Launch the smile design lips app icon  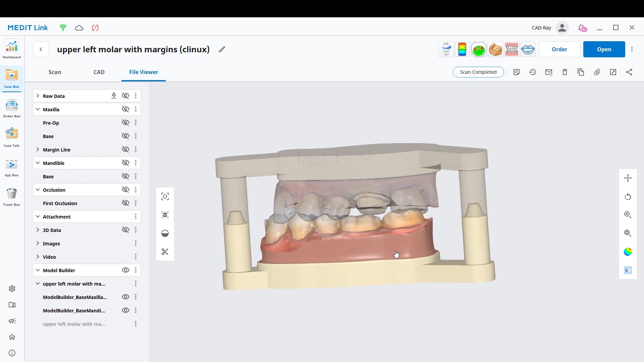pyautogui.click(x=528, y=49)
